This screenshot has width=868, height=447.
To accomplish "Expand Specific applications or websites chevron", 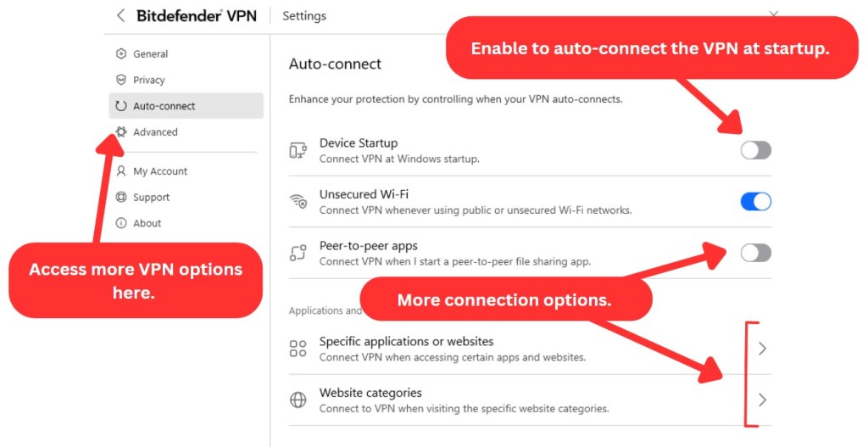I will [762, 349].
